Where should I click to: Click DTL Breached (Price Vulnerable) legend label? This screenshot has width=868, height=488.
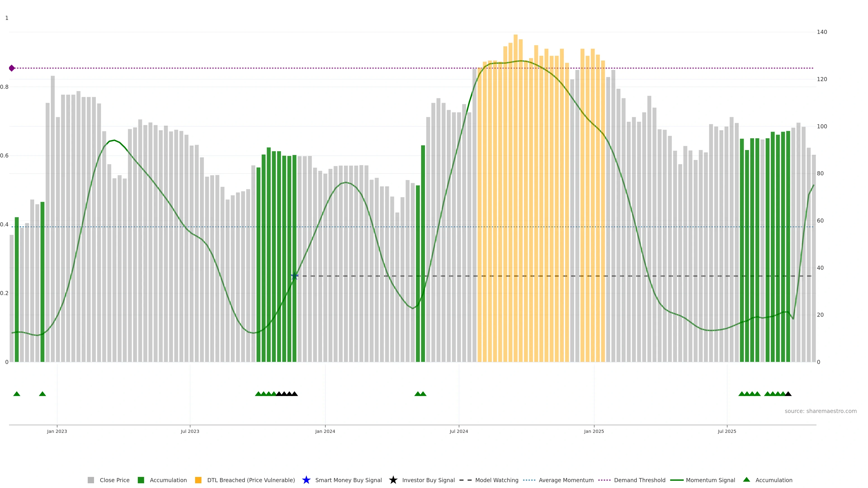pyautogui.click(x=251, y=480)
